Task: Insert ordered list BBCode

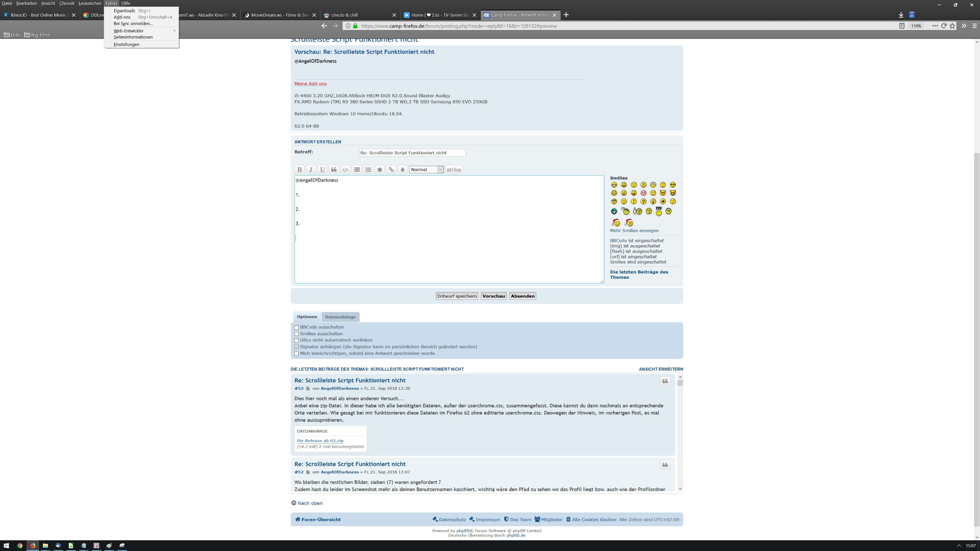Action: point(368,170)
